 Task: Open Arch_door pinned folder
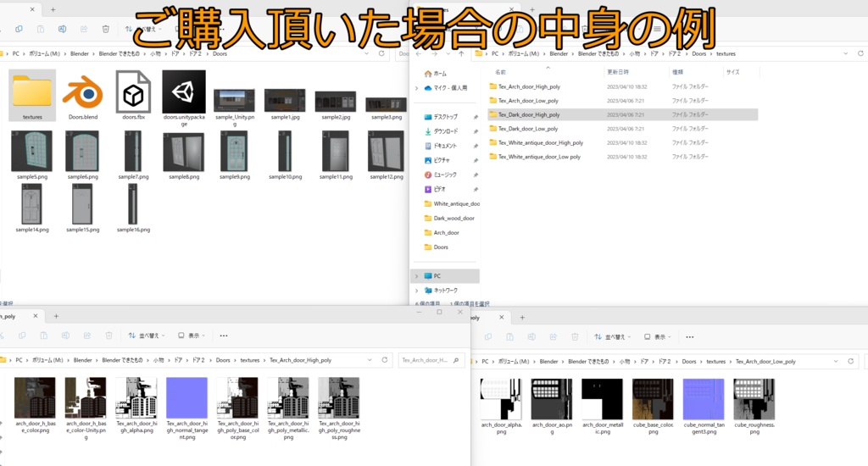coord(442,232)
